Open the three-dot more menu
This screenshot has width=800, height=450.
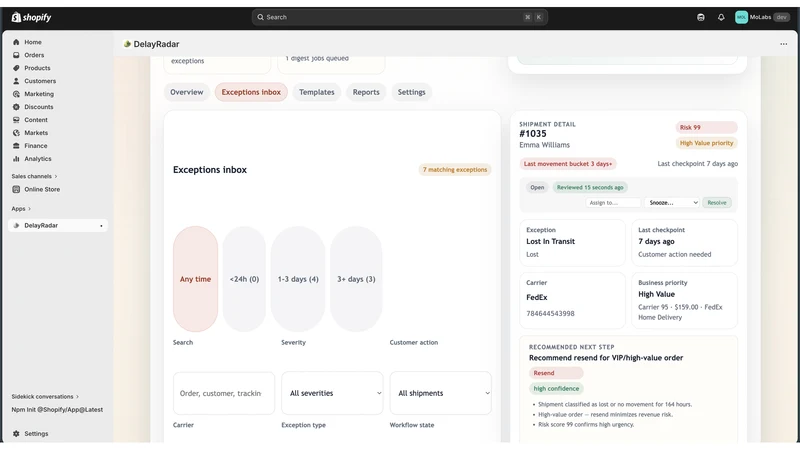pyautogui.click(x=784, y=44)
